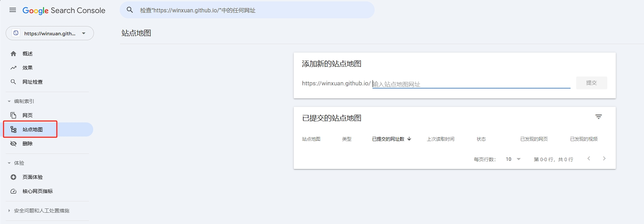Sort by 已发现的网页 column header
The height and width of the screenshot is (224, 644).
pos(534,139)
